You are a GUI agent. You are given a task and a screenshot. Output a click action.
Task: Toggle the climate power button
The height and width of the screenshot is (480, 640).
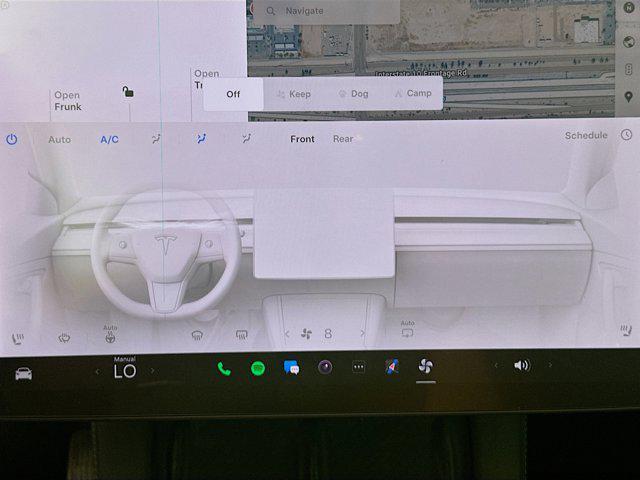[12, 140]
